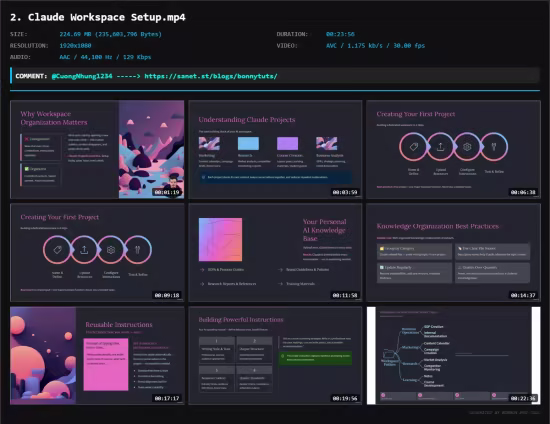Open the mind-map thumbnail at 00:22:36
This screenshot has width=550, height=424.
point(453,356)
